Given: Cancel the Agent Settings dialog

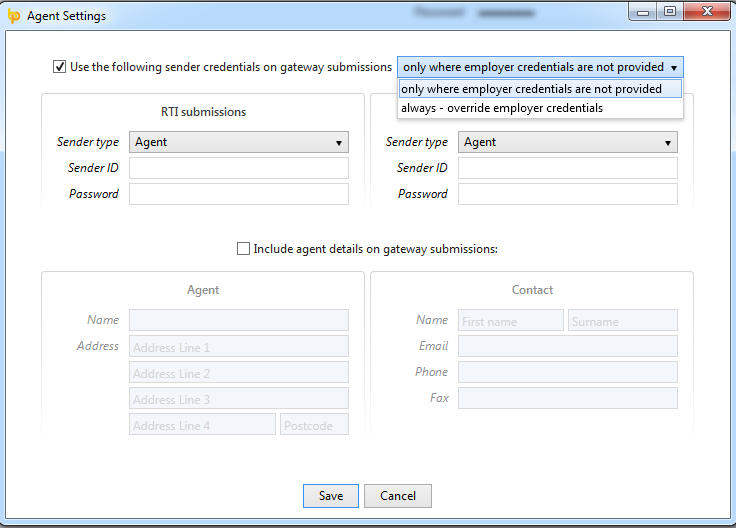Looking at the screenshot, I should coord(398,496).
